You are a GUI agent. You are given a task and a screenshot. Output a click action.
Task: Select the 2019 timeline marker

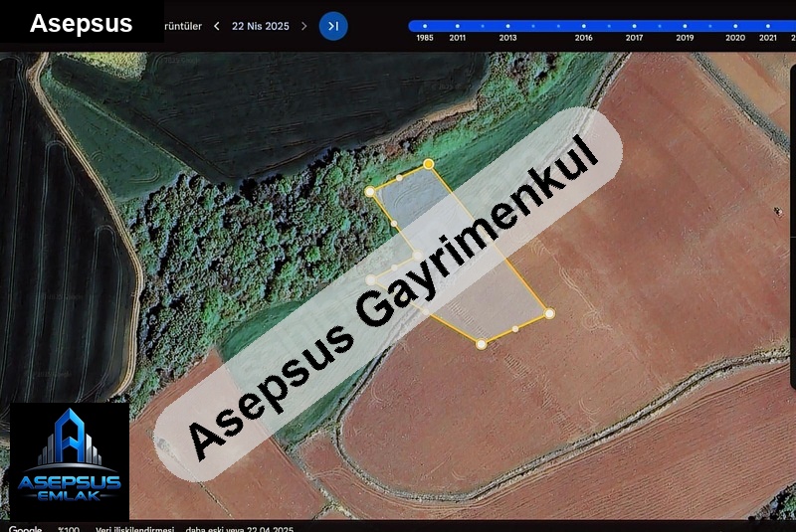685,27
